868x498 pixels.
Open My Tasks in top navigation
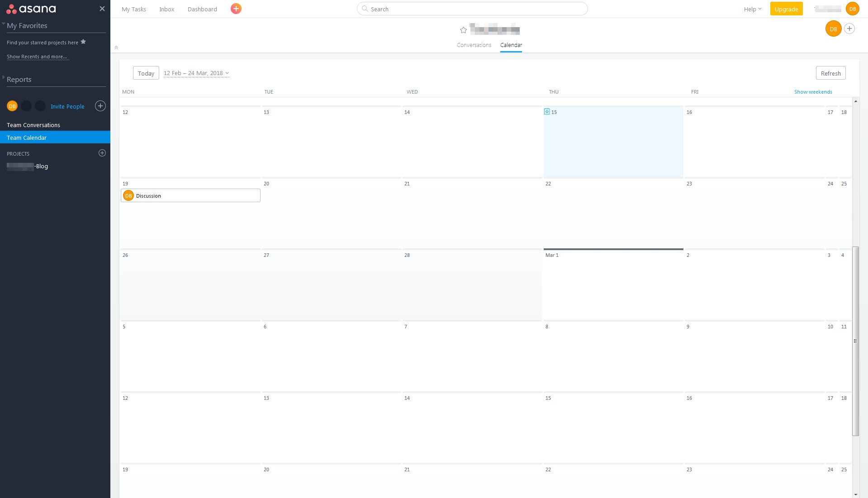[134, 9]
